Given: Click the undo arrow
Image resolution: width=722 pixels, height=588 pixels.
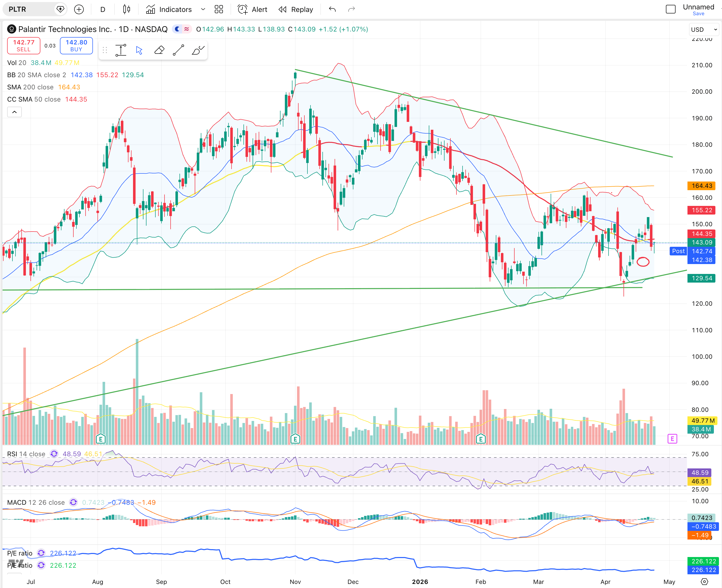Looking at the screenshot, I should coord(332,9).
